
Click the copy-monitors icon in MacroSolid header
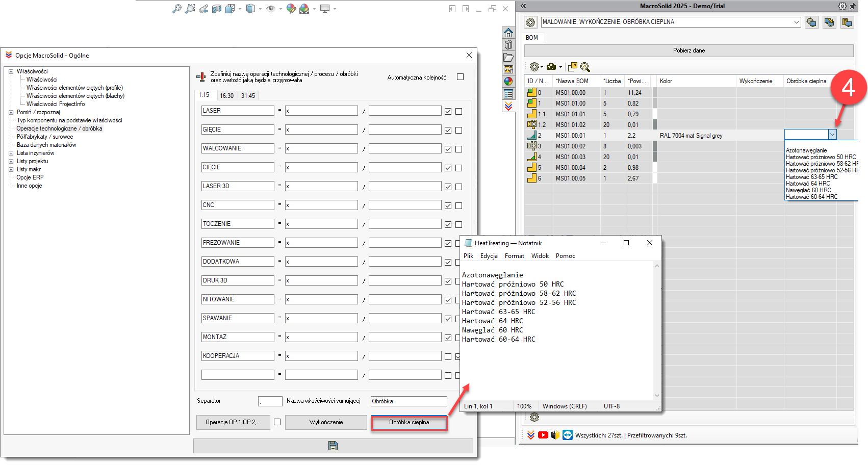click(829, 22)
